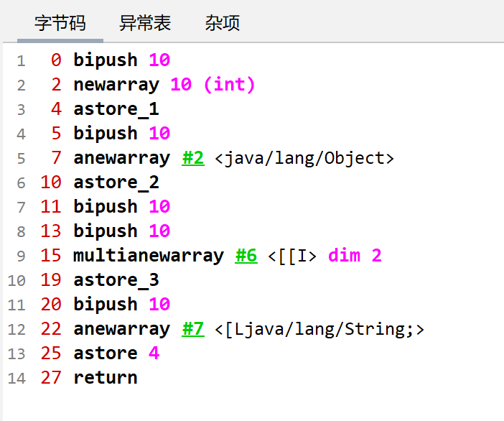The height and width of the screenshot is (421, 504).
Task: Click line number 9 in the gutter
Action: pyautogui.click(x=20, y=256)
